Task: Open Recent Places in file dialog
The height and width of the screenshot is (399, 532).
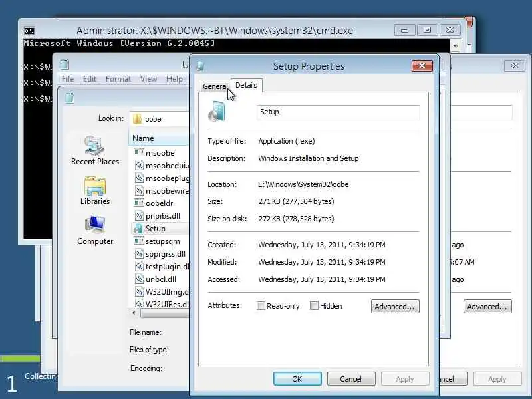Action: [95, 150]
